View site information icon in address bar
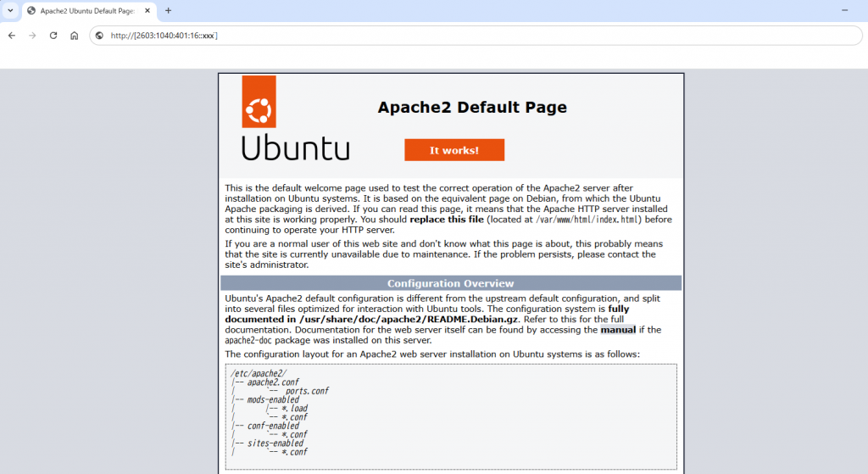 tap(99, 36)
